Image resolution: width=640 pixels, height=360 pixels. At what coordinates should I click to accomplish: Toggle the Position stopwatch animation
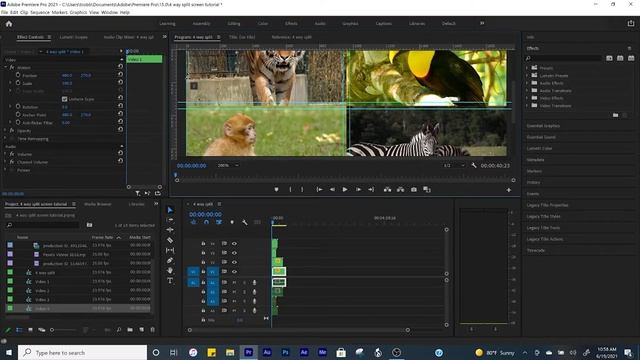pos(18,76)
